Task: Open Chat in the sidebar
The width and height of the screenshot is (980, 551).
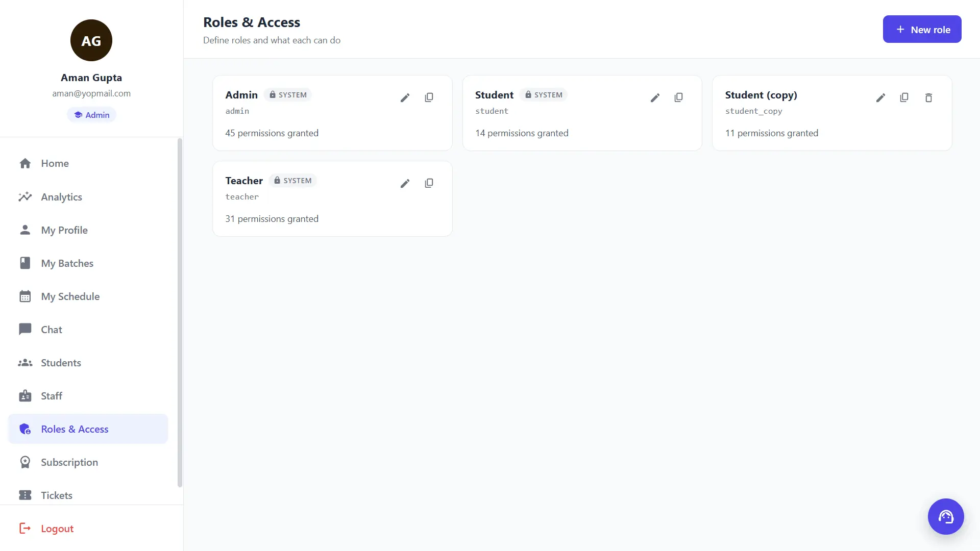Action: click(88, 330)
